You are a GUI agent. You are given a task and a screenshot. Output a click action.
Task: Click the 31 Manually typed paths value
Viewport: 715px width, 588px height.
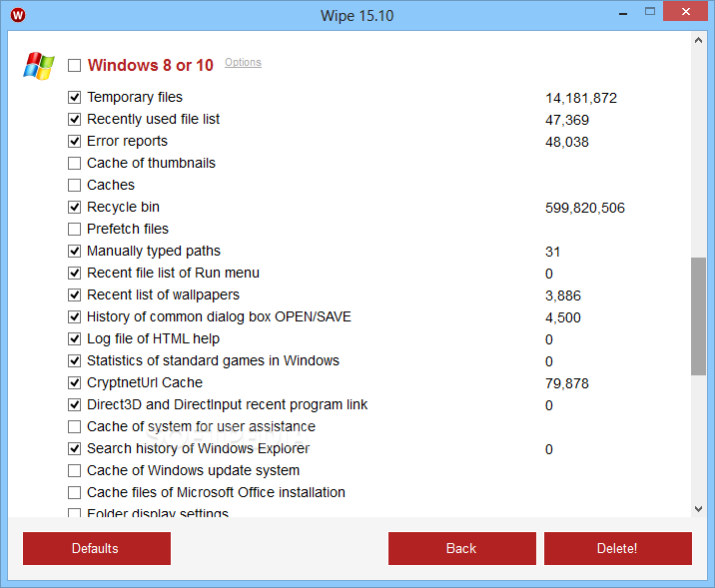(x=552, y=252)
